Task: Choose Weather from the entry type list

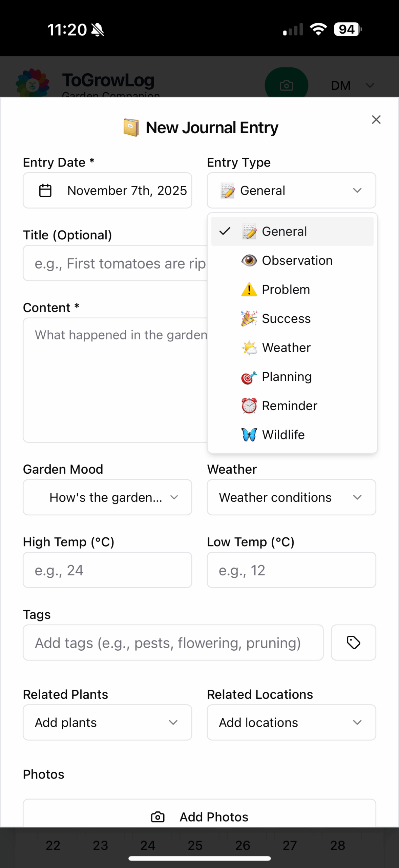Action: tap(286, 348)
